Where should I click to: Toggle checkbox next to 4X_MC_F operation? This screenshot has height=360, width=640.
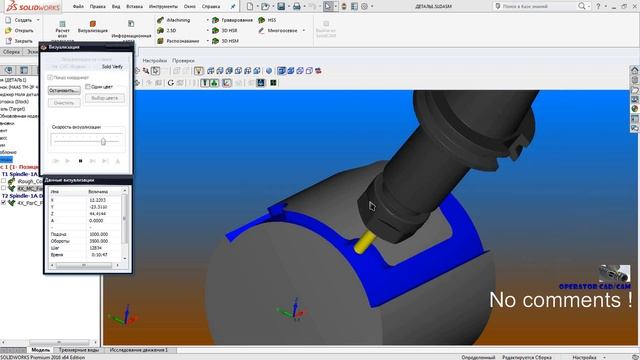pos(3,188)
